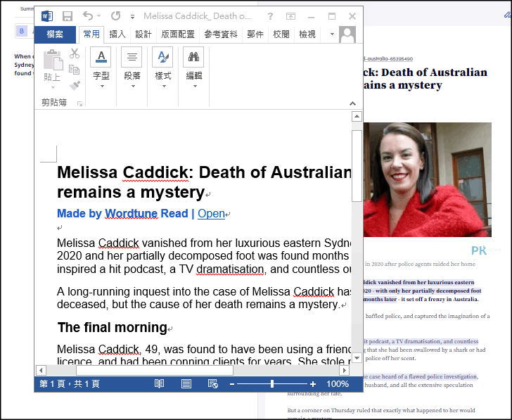Image resolution: width=512 pixels, height=420 pixels.
Task: Click the 貼上 paste clipboard icon
Action: (53, 60)
